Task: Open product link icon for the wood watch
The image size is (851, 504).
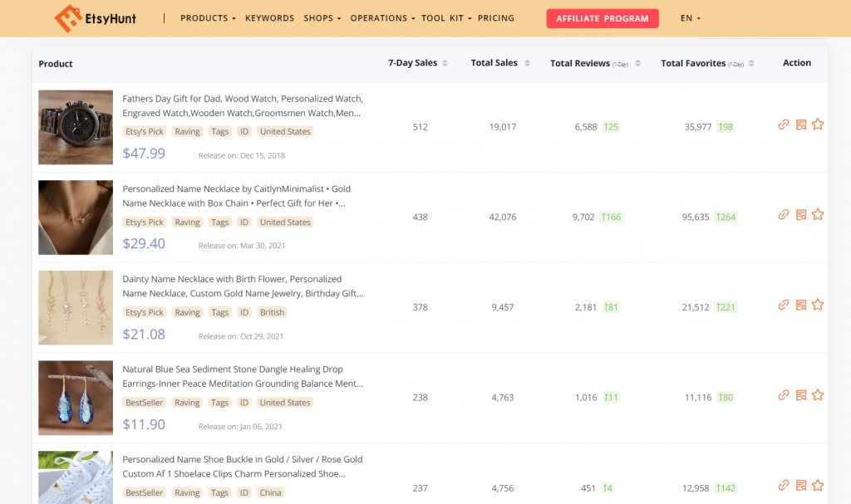Action: [x=783, y=125]
